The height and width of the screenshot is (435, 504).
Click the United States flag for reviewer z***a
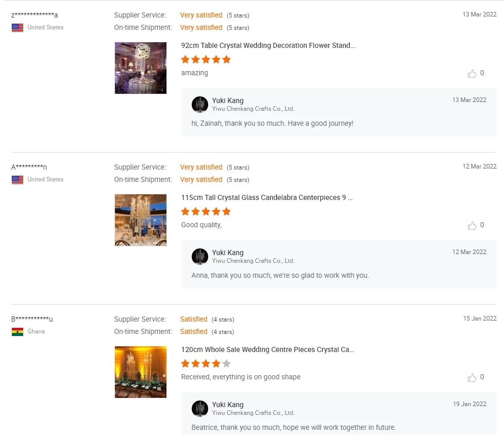[18, 28]
